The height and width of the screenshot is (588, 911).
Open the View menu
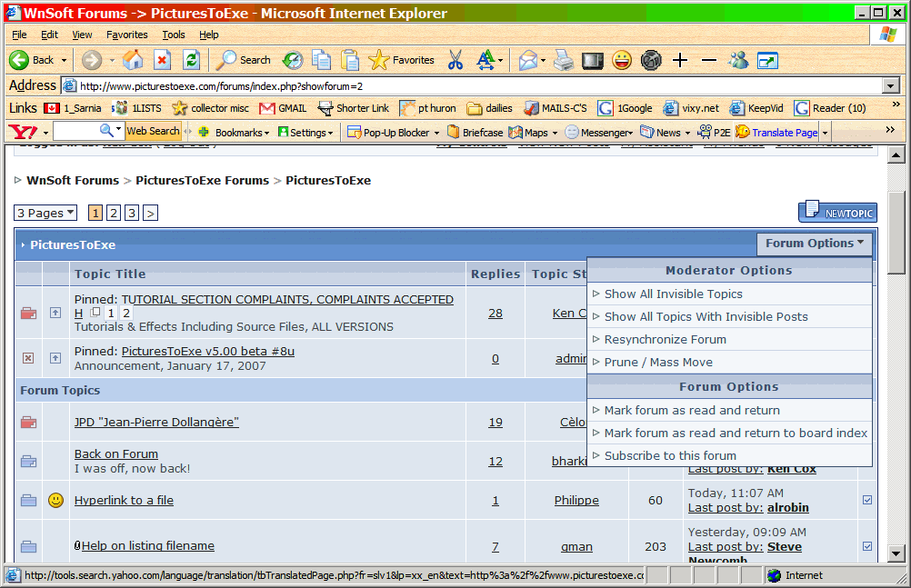click(x=82, y=35)
